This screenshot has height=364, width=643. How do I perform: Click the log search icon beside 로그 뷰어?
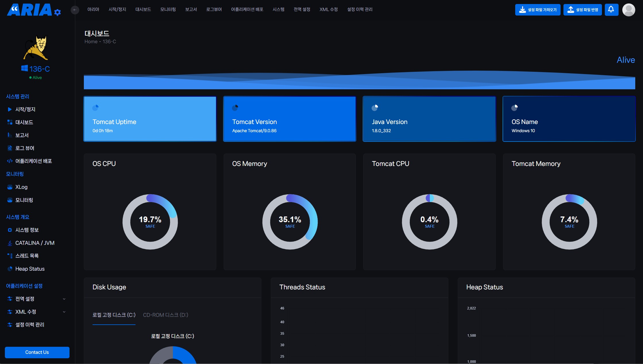(10, 148)
